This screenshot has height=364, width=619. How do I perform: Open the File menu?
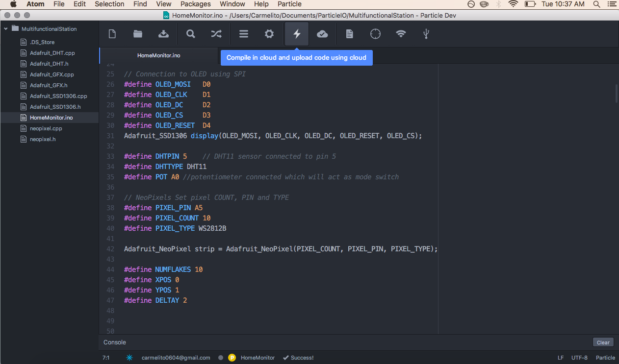[x=59, y=4]
